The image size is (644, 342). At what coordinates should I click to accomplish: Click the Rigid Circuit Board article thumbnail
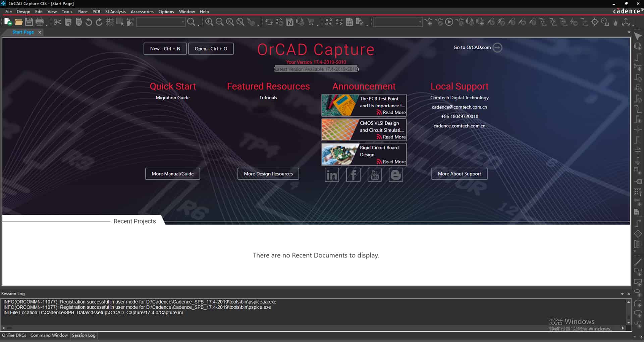339,154
